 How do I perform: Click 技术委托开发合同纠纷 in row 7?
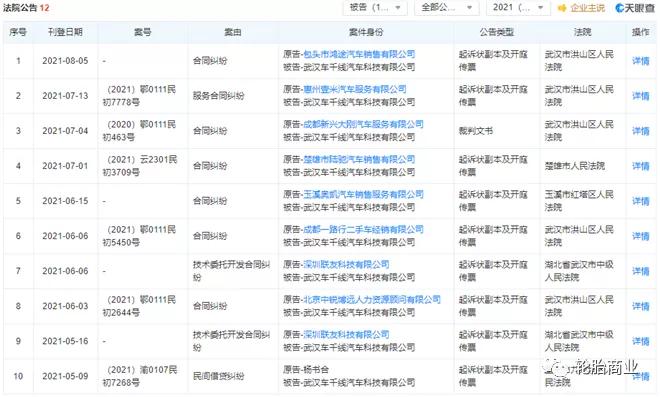point(232,271)
